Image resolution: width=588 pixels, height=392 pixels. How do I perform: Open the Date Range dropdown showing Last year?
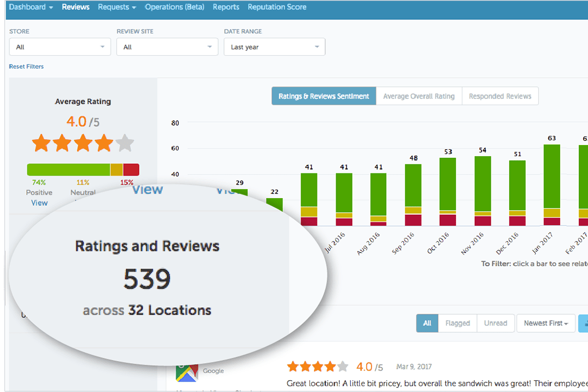274,47
